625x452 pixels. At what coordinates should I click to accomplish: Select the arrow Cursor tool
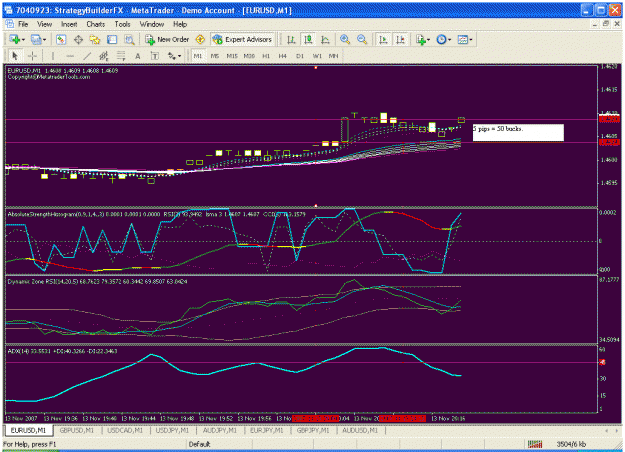click(15, 56)
